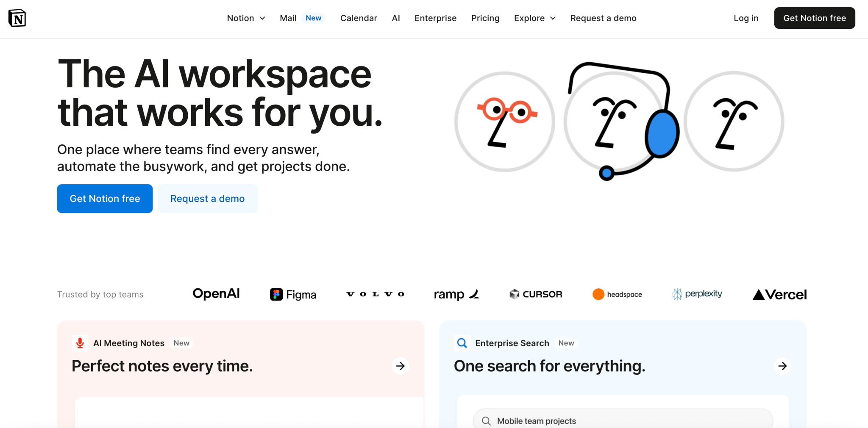Image resolution: width=868 pixels, height=428 pixels.
Task: Click the Cursor logo
Action: (x=535, y=294)
